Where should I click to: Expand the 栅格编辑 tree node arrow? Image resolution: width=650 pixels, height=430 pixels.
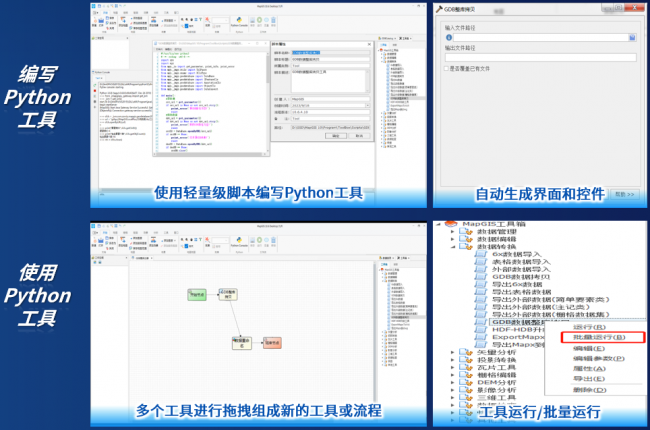453,375
